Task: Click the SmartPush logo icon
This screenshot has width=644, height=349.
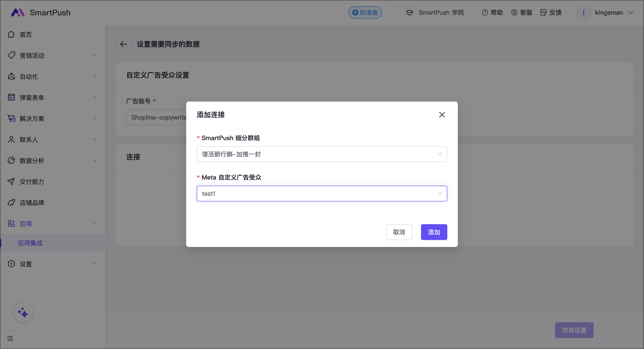Action: (18, 12)
